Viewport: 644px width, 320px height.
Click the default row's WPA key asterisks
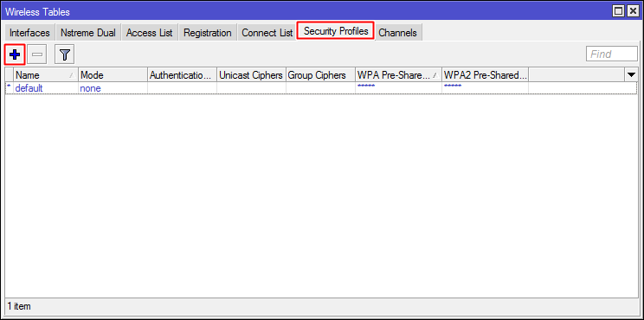click(x=366, y=86)
